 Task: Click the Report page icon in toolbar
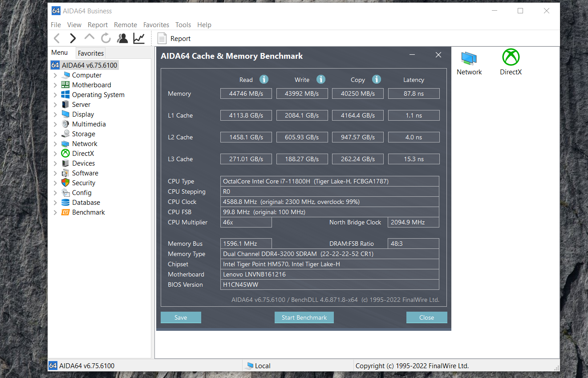click(x=162, y=39)
